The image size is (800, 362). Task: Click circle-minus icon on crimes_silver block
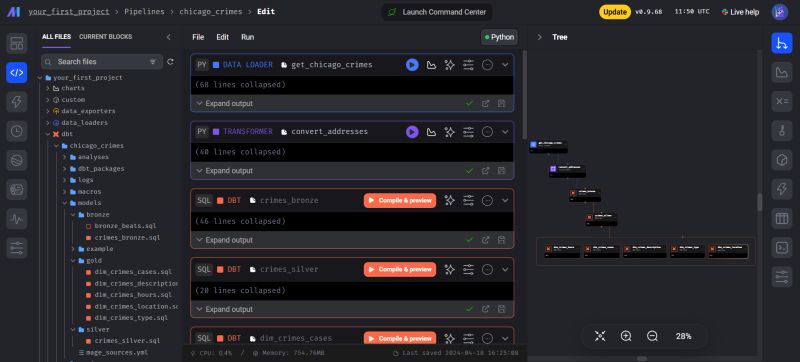[x=487, y=269]
